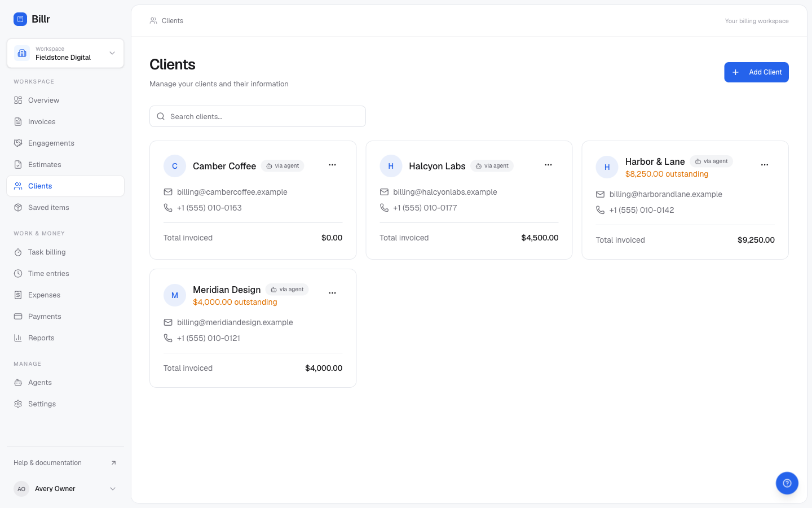Screen dimensions: 812x508
Task: Click the Billr logo icon
Action: pyautogui.click(x=20, y=19)
